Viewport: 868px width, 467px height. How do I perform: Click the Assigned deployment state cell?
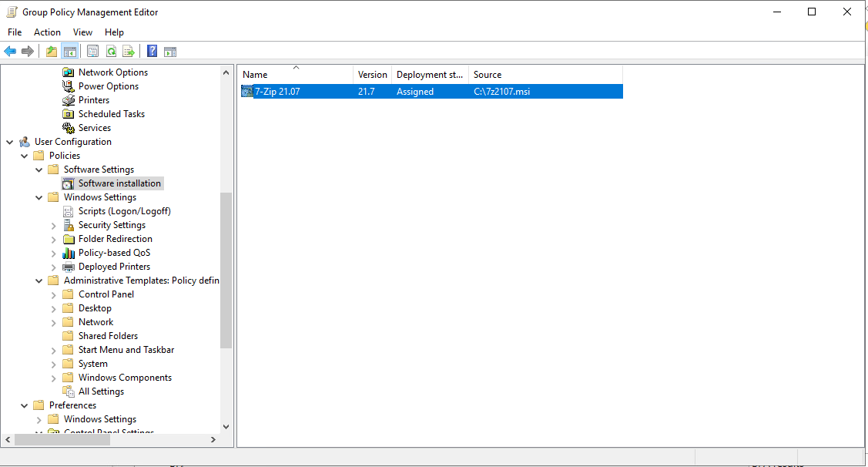(x=415, y=92)
